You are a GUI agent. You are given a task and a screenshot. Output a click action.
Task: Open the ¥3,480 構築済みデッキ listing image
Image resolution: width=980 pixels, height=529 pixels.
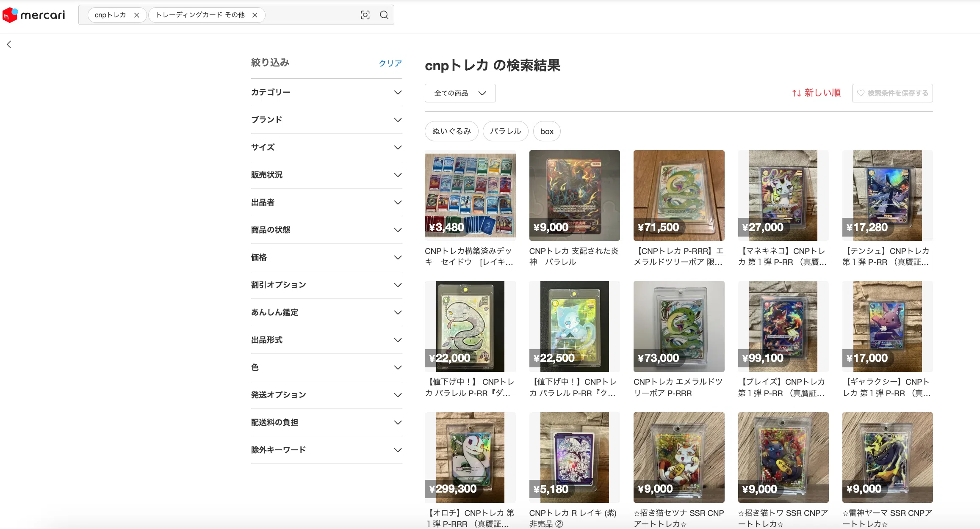[x=470, y=196]
